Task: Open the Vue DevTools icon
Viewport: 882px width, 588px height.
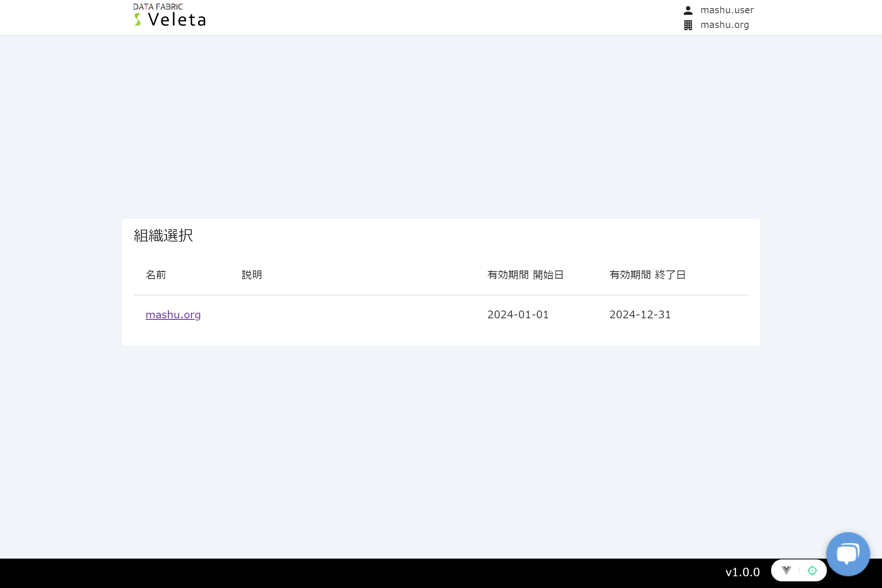Action: [x=786, y=570]
